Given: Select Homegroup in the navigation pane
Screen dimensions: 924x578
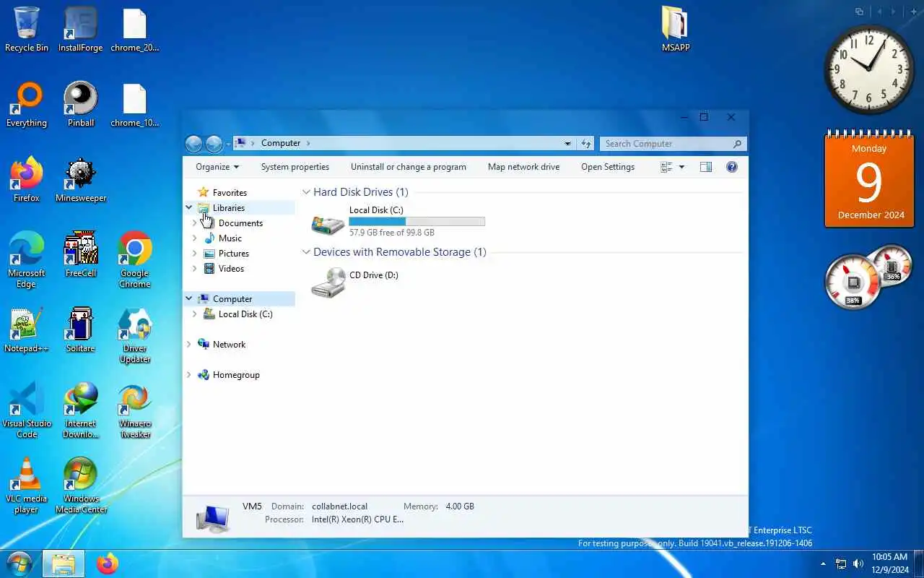Looking at the screenshot, I should tap(236, 375).
